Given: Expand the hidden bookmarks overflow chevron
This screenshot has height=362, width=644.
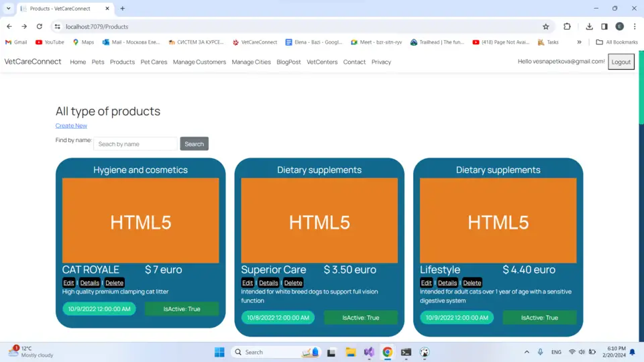Looking at the screenshot, I should 580,42.
